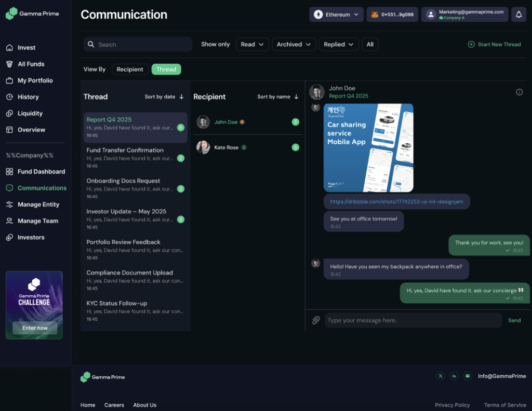Click the Gamma Prime logo in sidebar
532x411 pixels.
tap(32, 13)
